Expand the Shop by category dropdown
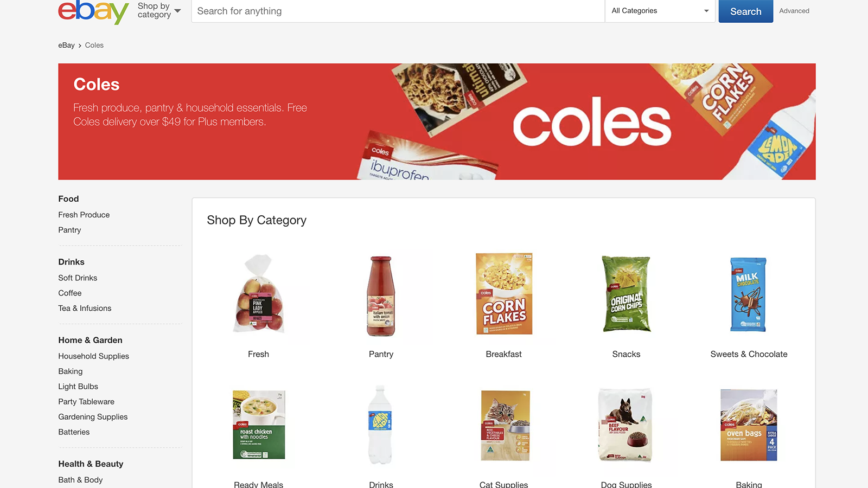The width and height of the screenshot is (868, 488). tap(159, 10)
